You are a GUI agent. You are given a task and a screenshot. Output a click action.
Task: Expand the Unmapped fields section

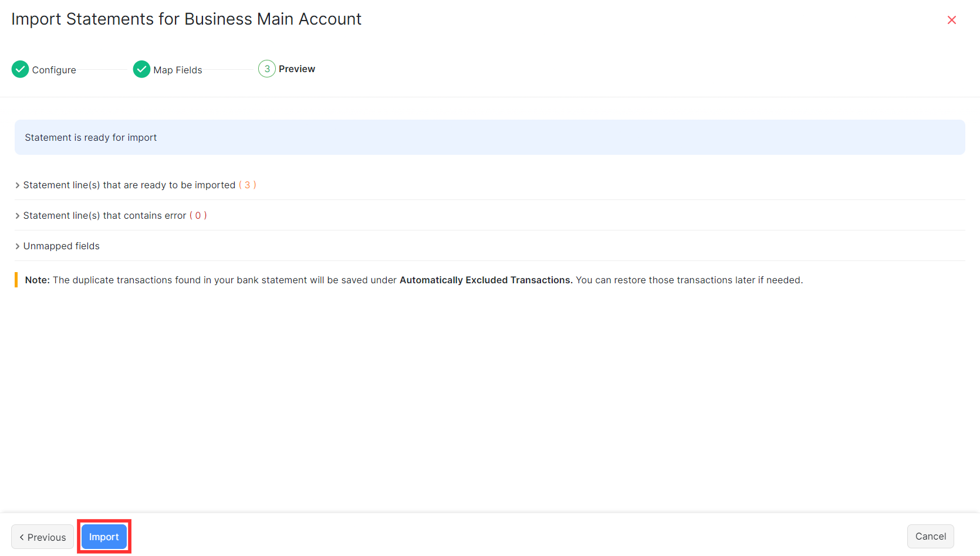click(x=61, y=246)
